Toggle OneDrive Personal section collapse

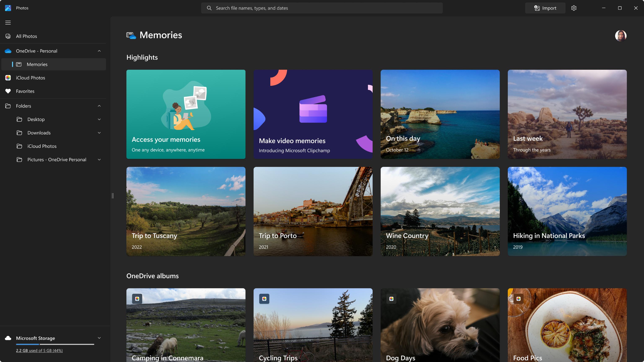(x=99, y=51)
